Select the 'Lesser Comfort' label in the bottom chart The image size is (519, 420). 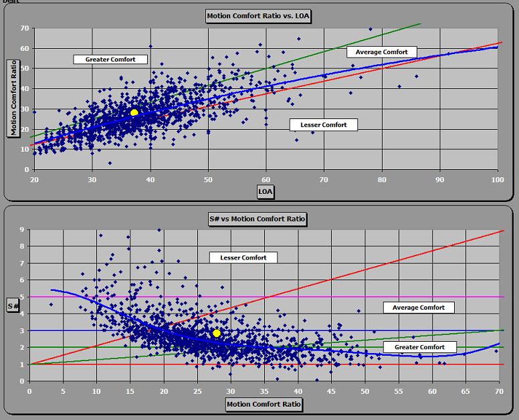tap(243, 258)
